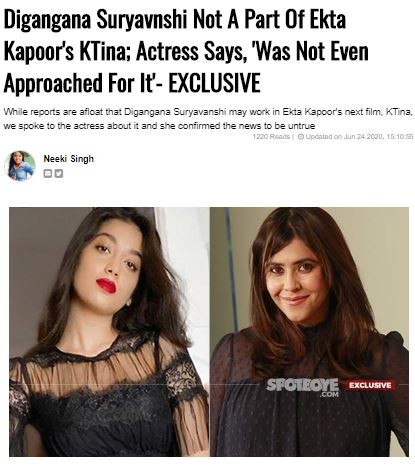Viewport: 415px width, 466px height.
Task: Click "Not A Part Of Ekta" in headline
Action: click(x=269, y=20)
